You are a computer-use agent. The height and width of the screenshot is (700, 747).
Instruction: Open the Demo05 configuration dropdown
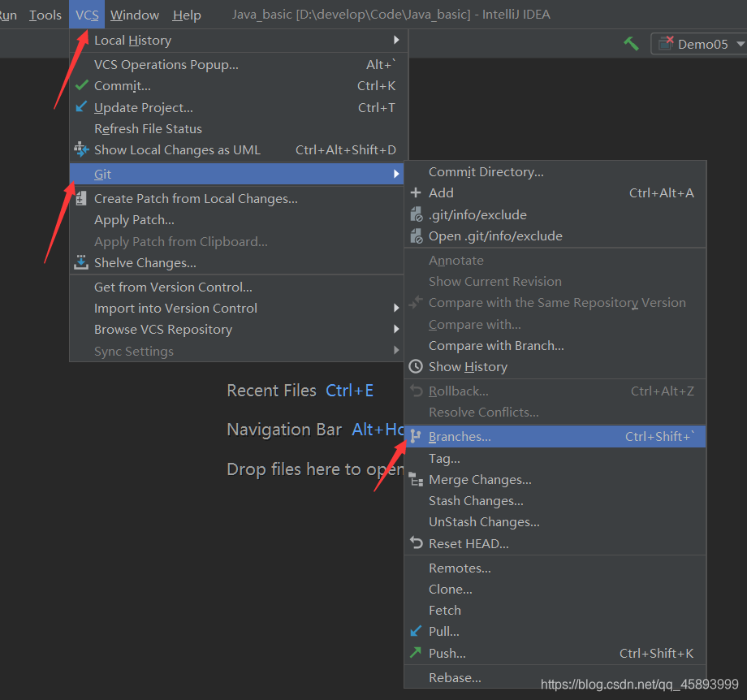click(x=741, y=44)
